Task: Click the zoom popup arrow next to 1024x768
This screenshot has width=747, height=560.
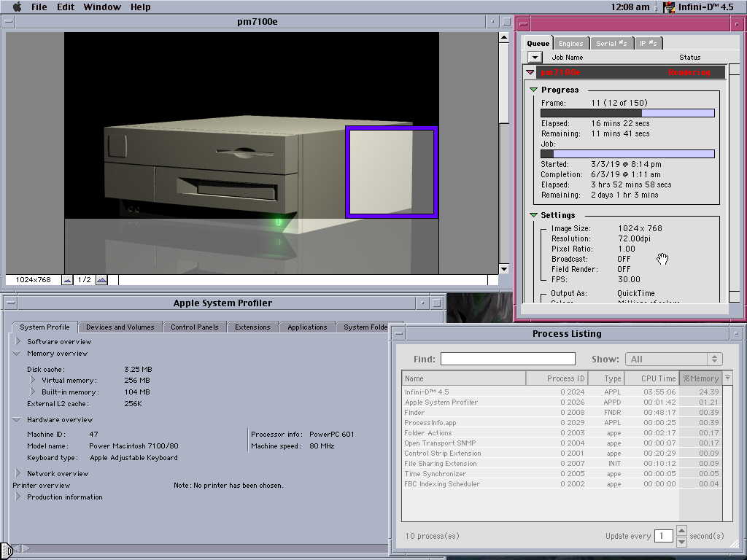Action: pyautogui.click(x=67, y=280)
